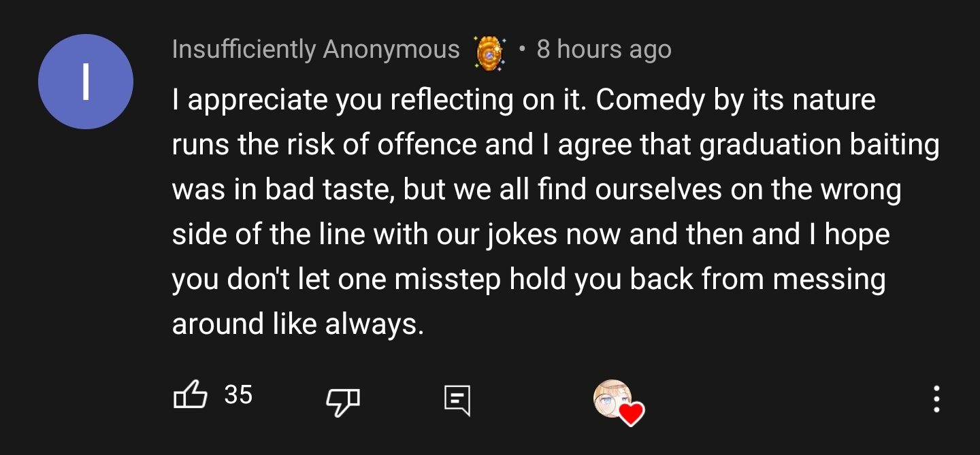Tap the last line "around like always."
980x455 pixels.
(298, 324)
